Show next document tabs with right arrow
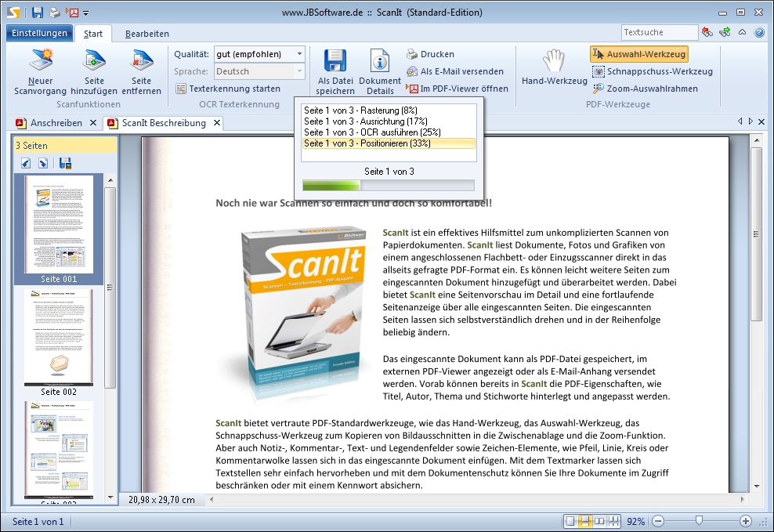 click(750, 121)
